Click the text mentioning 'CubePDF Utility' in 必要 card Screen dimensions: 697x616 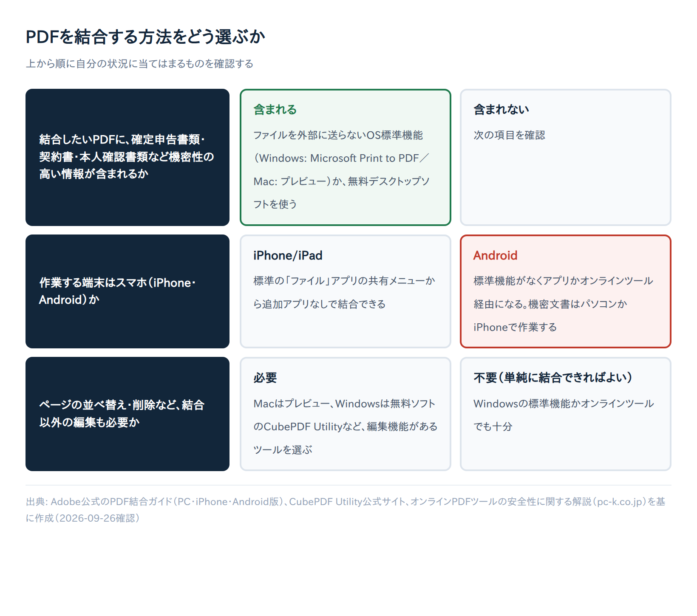point(345,427)
